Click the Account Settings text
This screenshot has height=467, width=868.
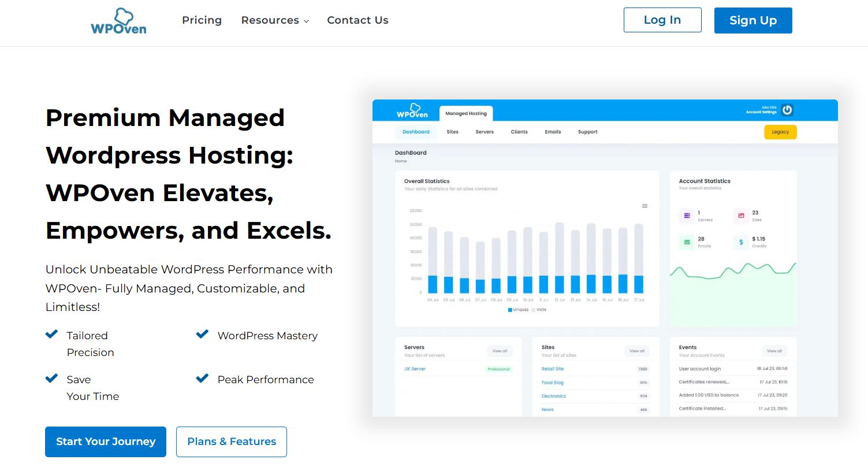(761, 112)
